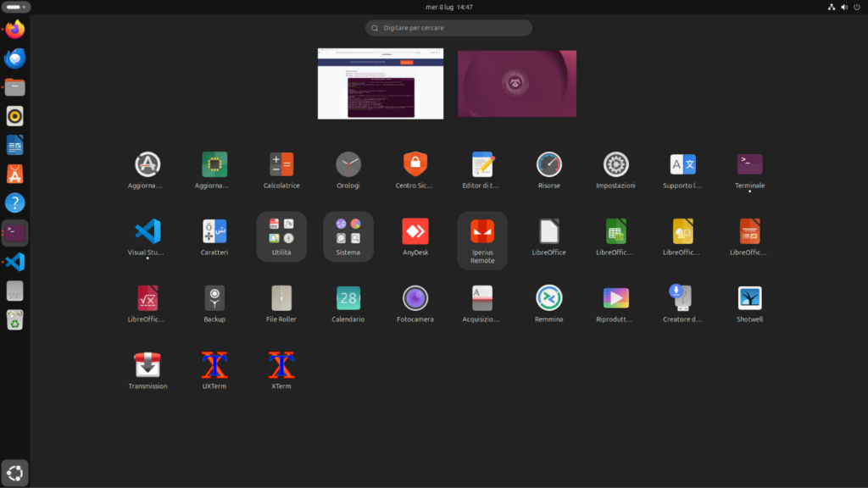
Task: Open Aggiornamenti app with circular A icon
Action: (147, 164)
